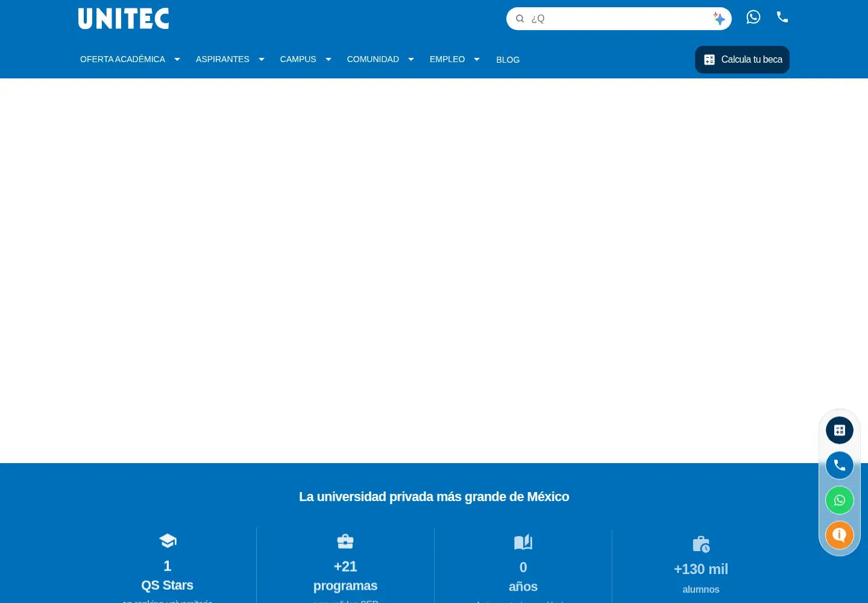
Task: Click the graduation cap icon above QS Stars
Action: 168,541
